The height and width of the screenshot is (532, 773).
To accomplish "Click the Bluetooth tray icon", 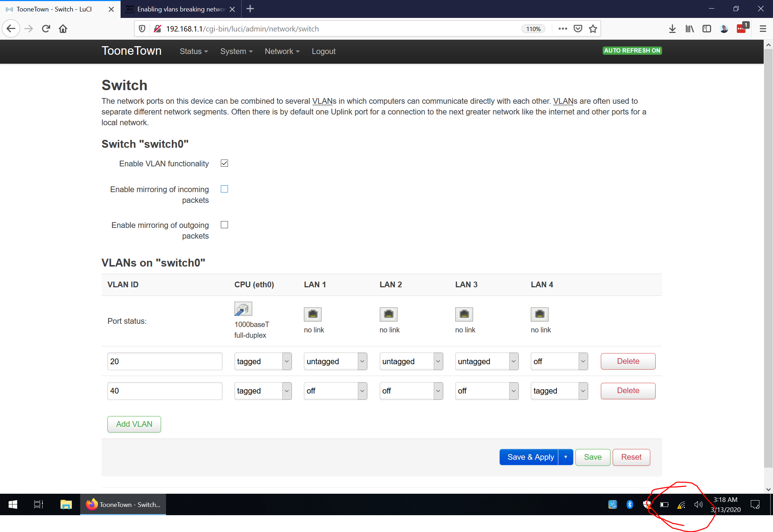I will coord(630,504).
